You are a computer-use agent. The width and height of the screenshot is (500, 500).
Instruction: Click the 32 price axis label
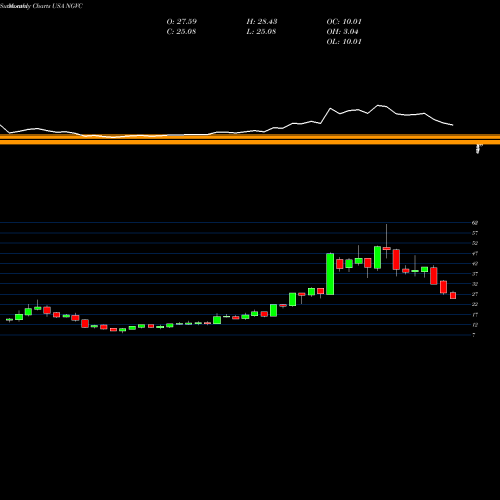[475, 284]
